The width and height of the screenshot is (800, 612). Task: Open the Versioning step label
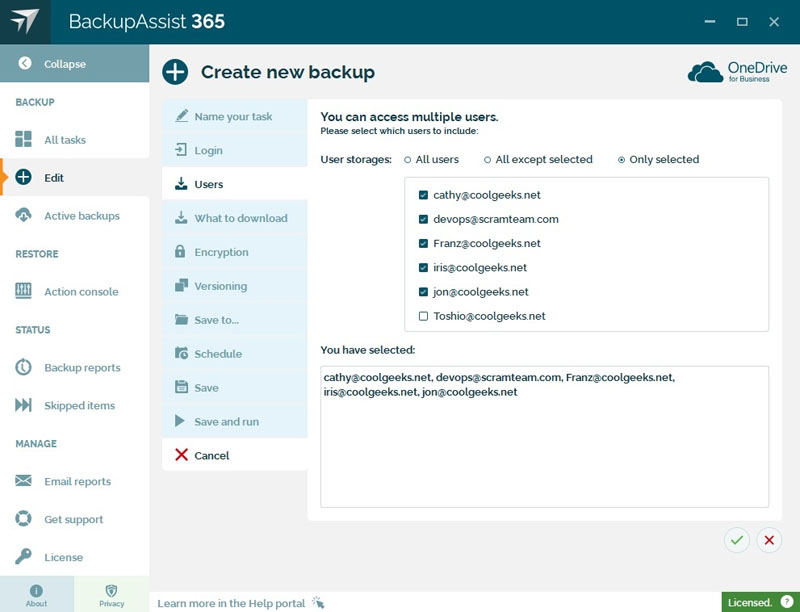220,286
